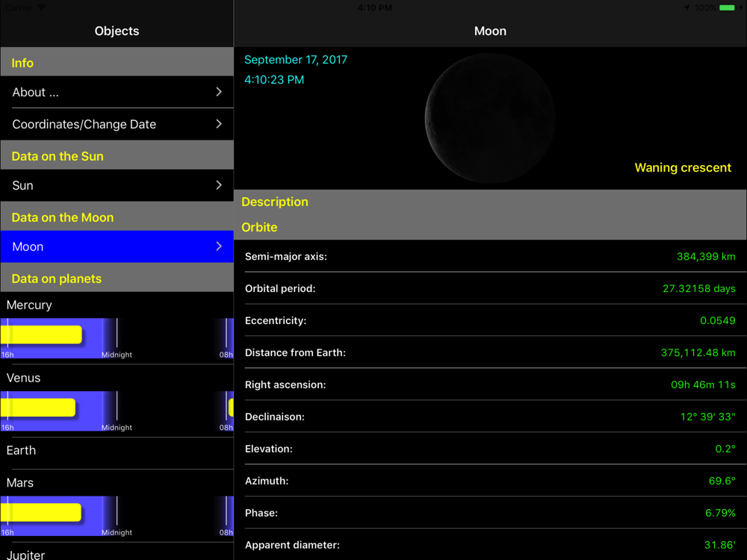Click the Waning crescent label
This screenshot has width=747, height=560.
tap(683, 167)
